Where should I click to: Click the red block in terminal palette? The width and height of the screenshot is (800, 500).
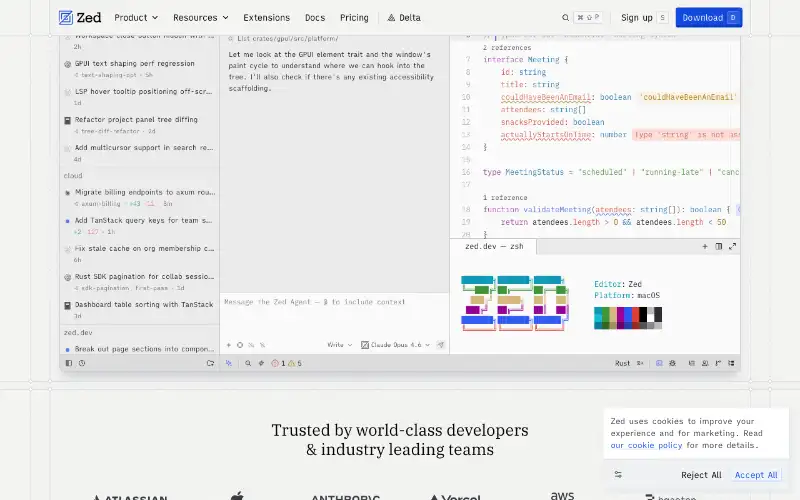[635, 315]
